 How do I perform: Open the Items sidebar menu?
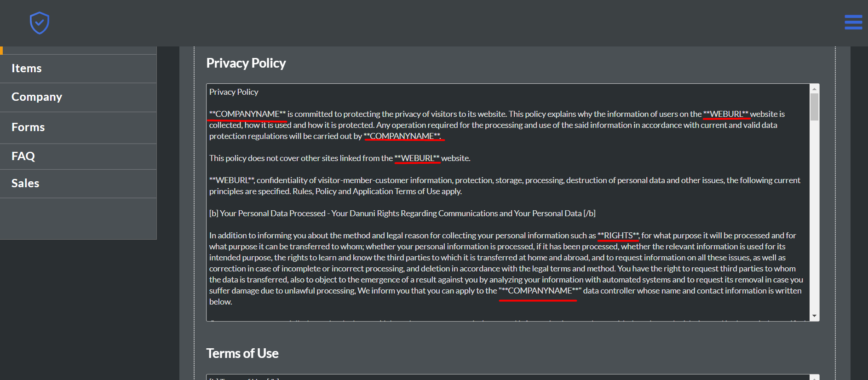click(78, 69)
